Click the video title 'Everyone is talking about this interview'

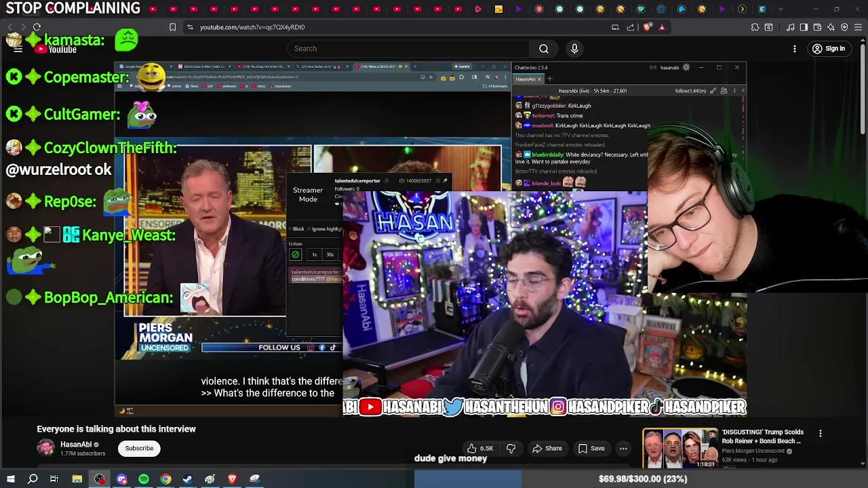(116, 429)
